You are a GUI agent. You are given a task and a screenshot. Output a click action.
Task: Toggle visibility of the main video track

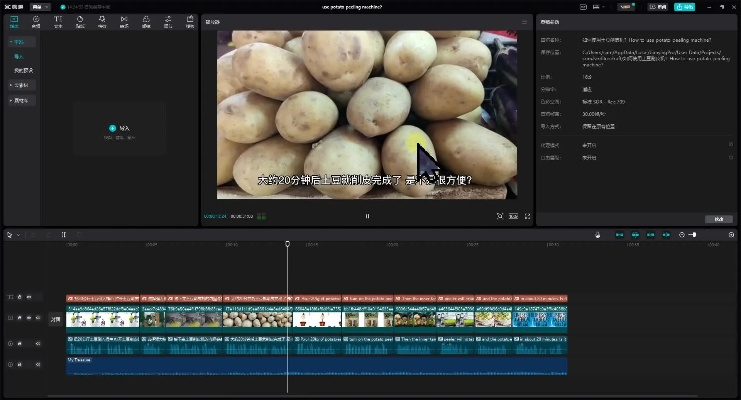(28, 318)
